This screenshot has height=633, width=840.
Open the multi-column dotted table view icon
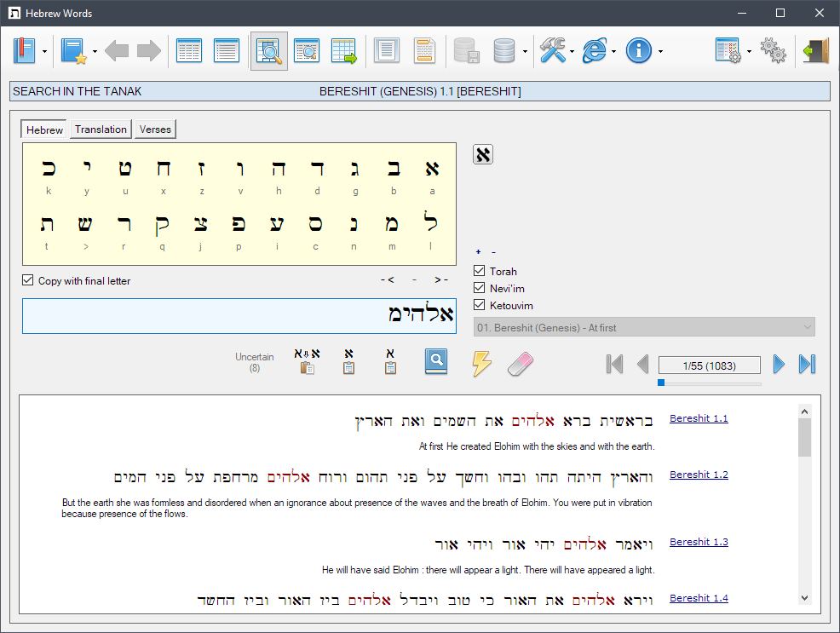tap(189, 51)
